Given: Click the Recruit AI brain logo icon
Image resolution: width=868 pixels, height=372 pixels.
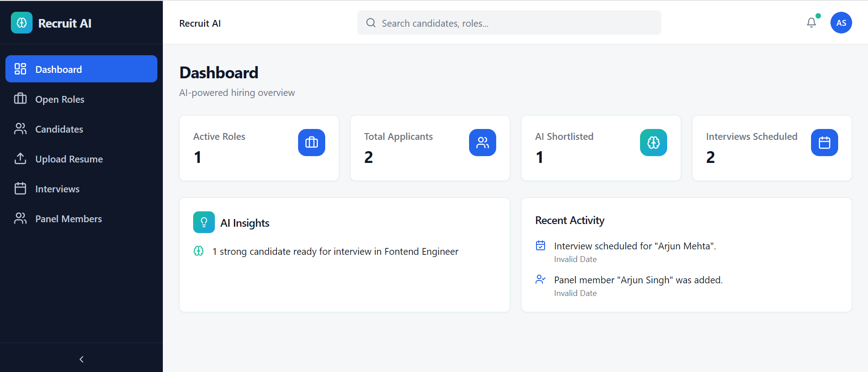Looking at the screenshot, I should [22, 23].
